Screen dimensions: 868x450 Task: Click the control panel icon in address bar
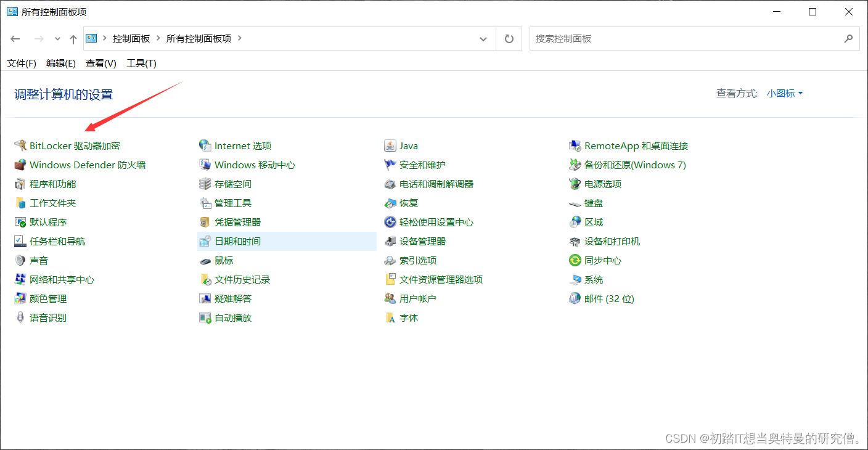tap(92, 38)
